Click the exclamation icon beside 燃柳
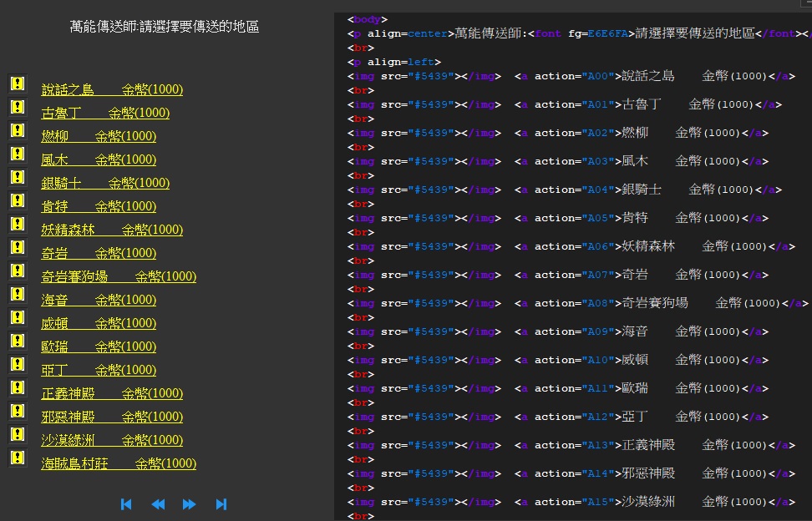This screenshot has width=812, height=521. coord(18,130)
